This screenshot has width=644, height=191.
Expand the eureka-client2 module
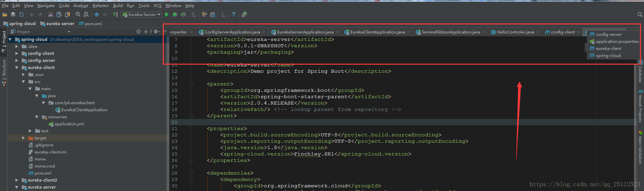pos(17,180)
